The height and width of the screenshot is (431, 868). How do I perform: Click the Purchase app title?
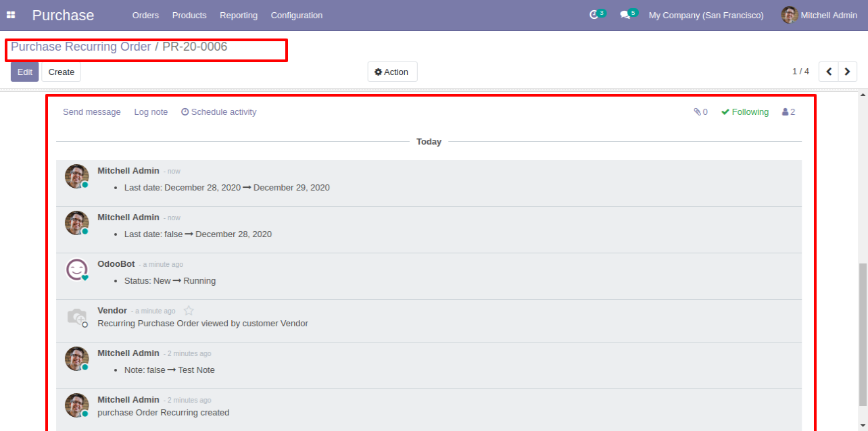click(x=63, y=15)
